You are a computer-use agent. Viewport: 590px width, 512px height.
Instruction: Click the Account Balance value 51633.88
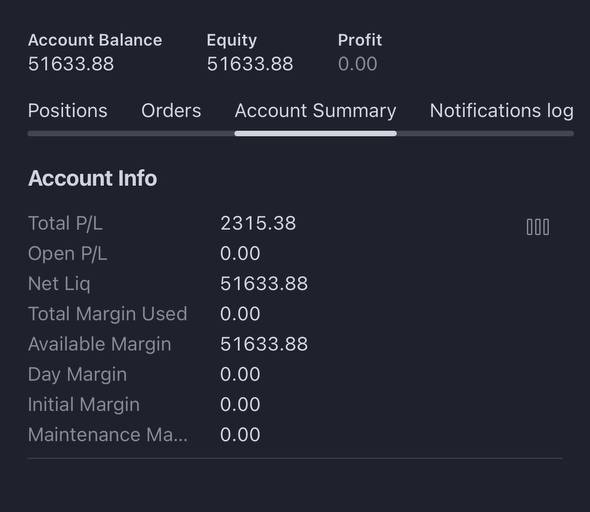71,64
